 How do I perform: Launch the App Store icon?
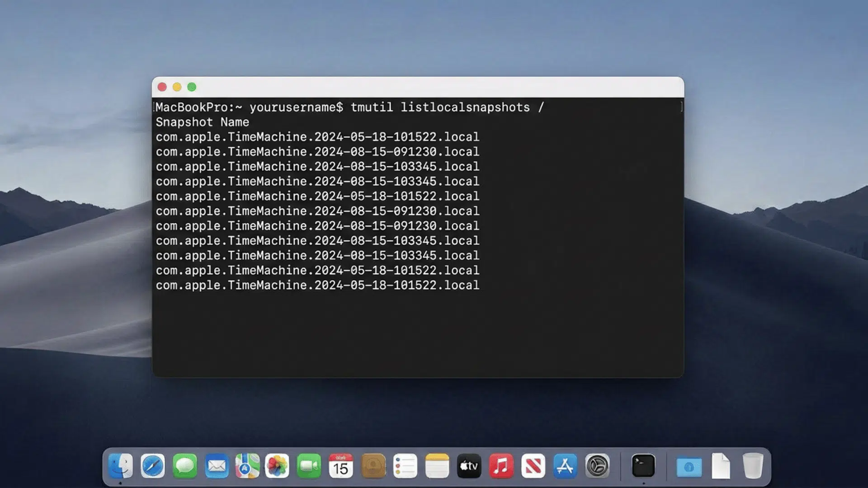click(x=565, y=466)
